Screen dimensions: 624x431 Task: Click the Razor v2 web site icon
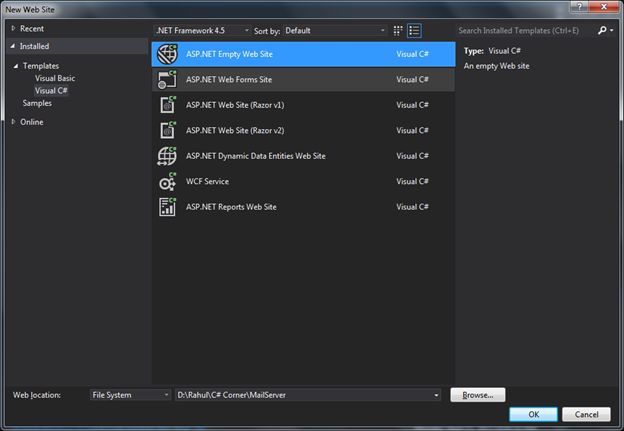168,131
